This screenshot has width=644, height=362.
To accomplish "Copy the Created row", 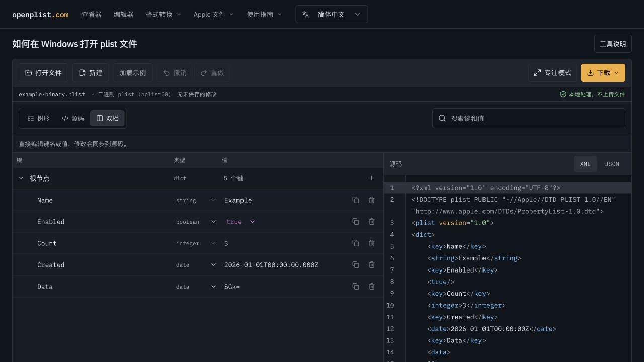I will click(x=356, y=265).
